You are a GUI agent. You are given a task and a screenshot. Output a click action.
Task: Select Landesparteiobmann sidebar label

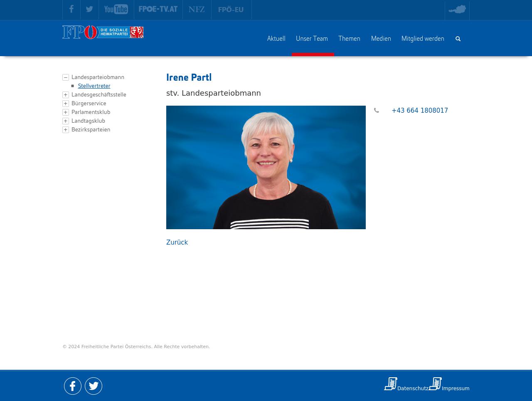98,77
